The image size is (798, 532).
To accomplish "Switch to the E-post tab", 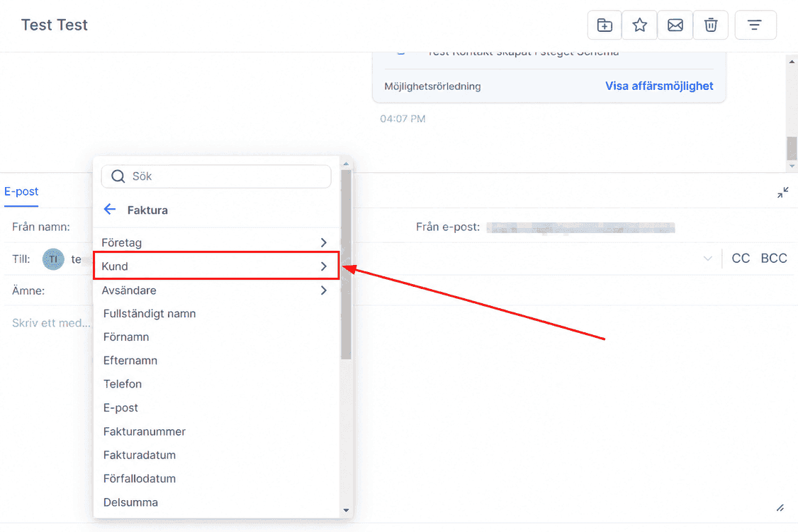I will tap(21, 191).
